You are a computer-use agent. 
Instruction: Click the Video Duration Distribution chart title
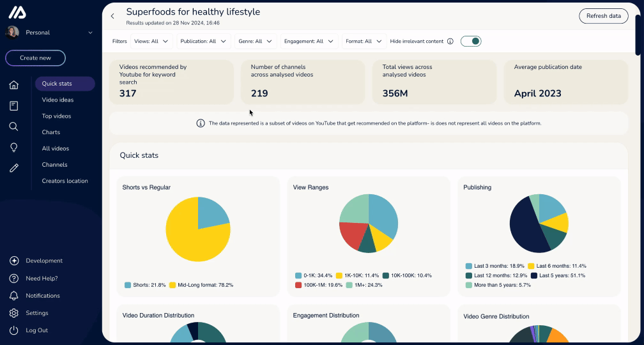[x=158, y=316]
